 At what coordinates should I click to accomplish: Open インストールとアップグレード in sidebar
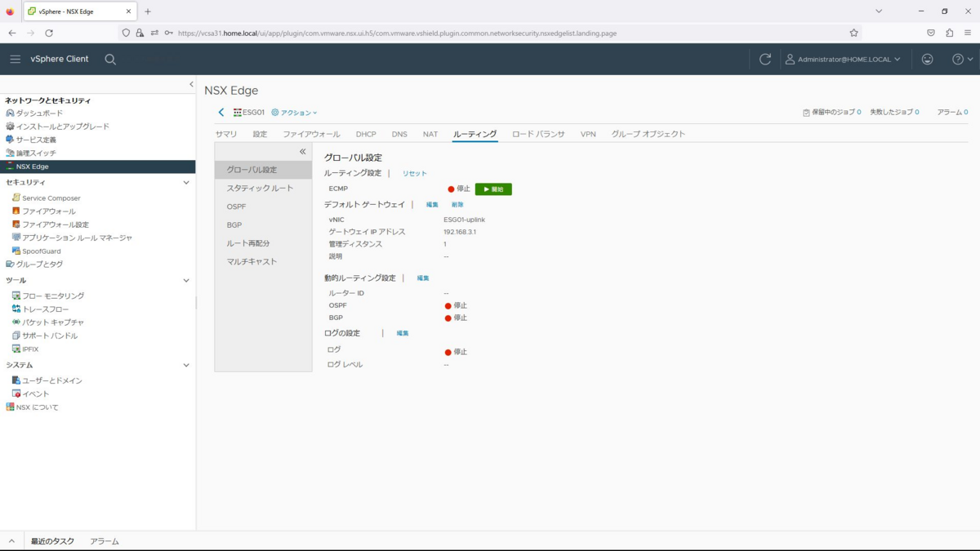[x=62, y=127]
